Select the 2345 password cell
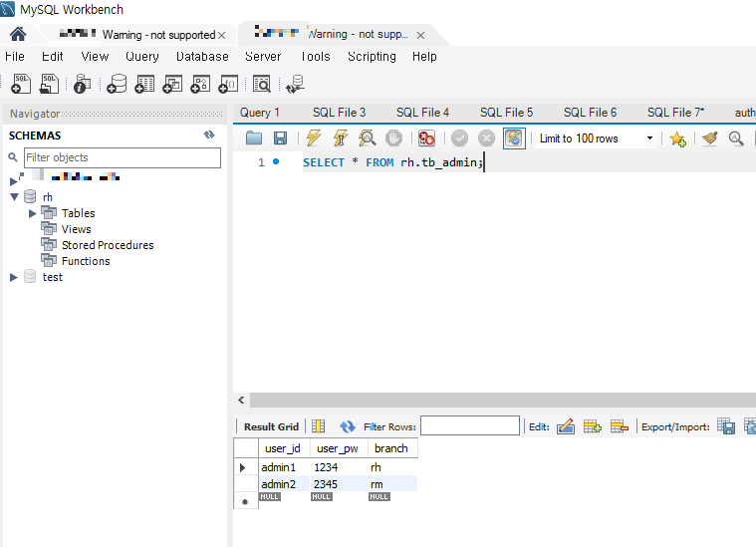The width and height of the screenshot is (756, 547). 339,484
